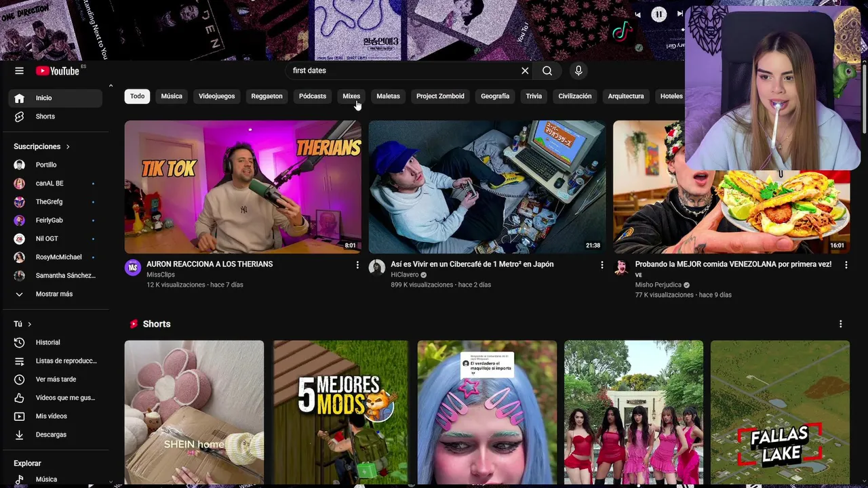868x488 pixels.
Task: Click the TikTok logo in overlay
Action: 622,31
